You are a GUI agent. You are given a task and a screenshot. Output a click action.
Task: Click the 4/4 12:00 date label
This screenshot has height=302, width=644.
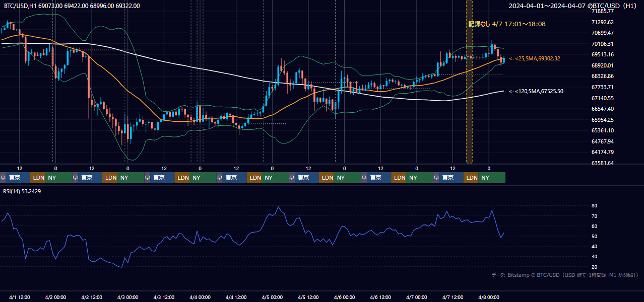[x=236, y=297]
